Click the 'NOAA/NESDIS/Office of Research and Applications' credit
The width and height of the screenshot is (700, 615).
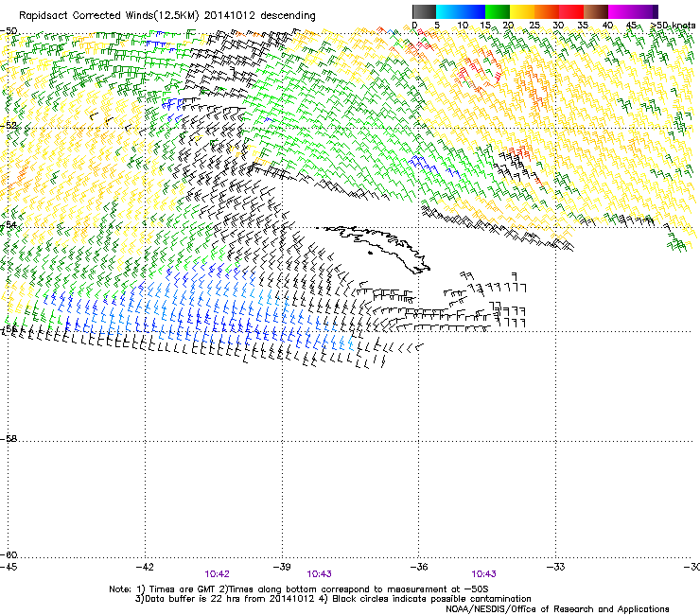[x=557, y=608]
